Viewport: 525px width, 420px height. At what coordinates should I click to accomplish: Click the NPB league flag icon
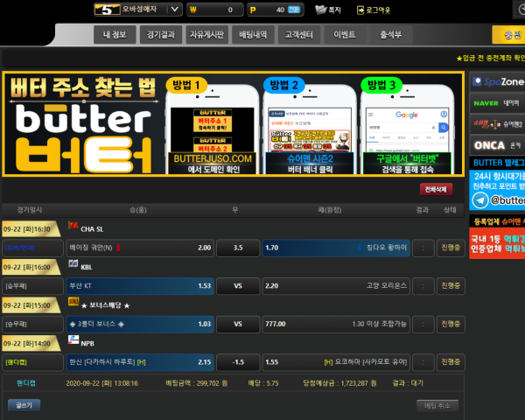pyautogui.click(x=73, y=341)
